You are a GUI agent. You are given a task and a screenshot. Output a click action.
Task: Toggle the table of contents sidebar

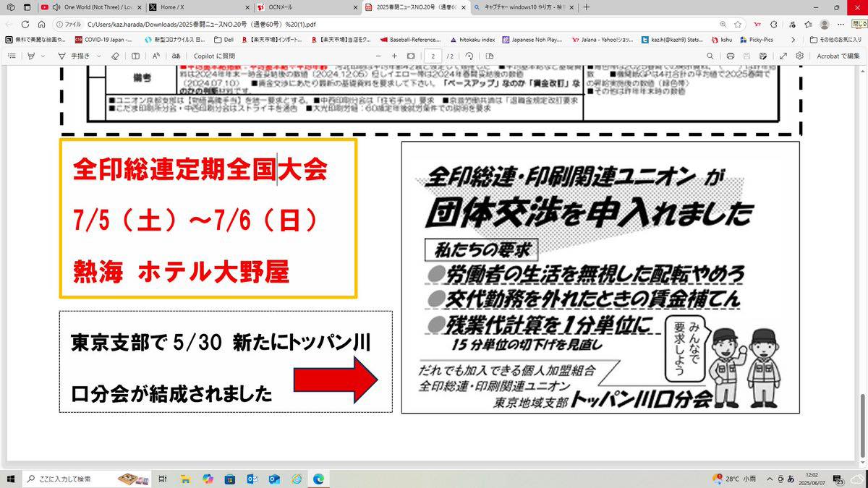tap(12, 56)
